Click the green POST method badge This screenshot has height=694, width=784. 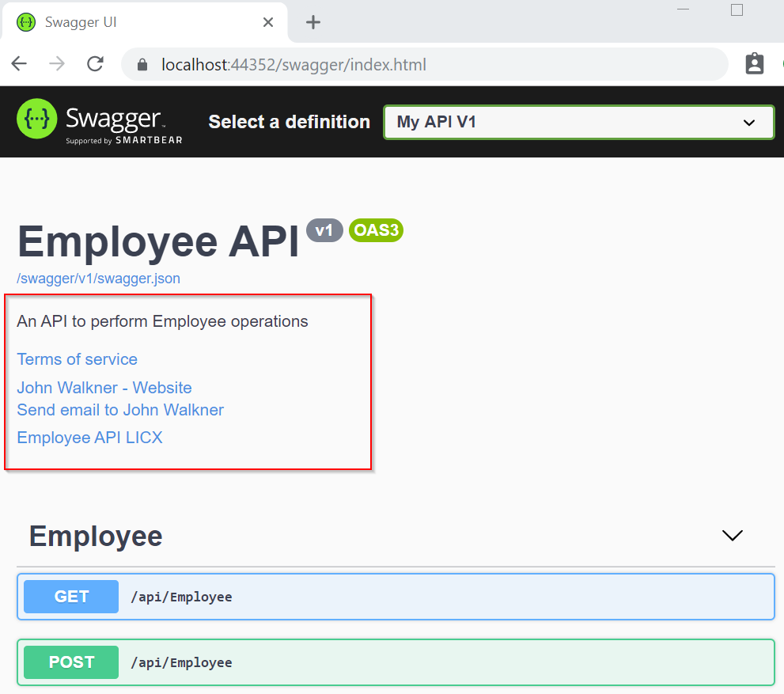tap(70, 662)
